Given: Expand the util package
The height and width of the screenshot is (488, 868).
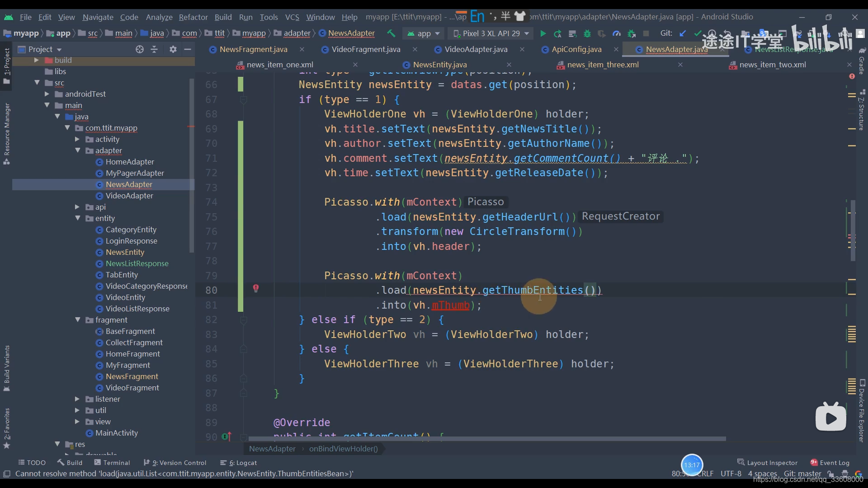Looking at the screenshot, I should tap(77, 410).
